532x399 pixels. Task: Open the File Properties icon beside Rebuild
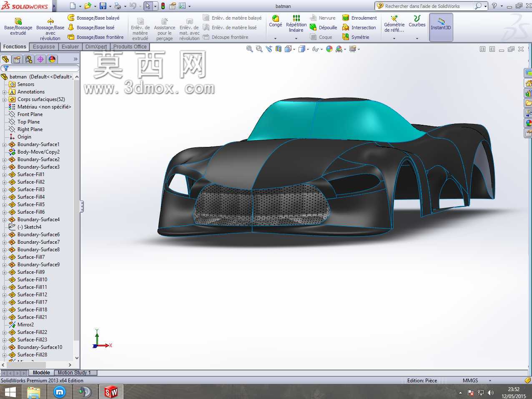click(172, 6)
